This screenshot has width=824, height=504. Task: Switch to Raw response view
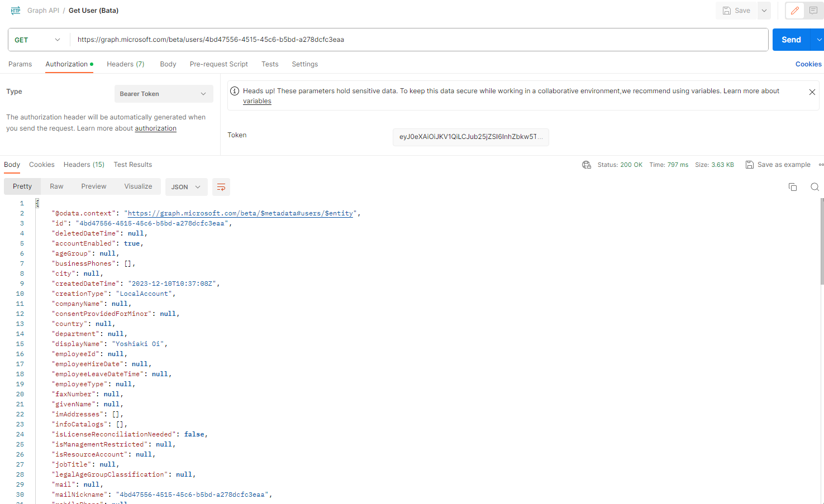(x=56, y=186)
